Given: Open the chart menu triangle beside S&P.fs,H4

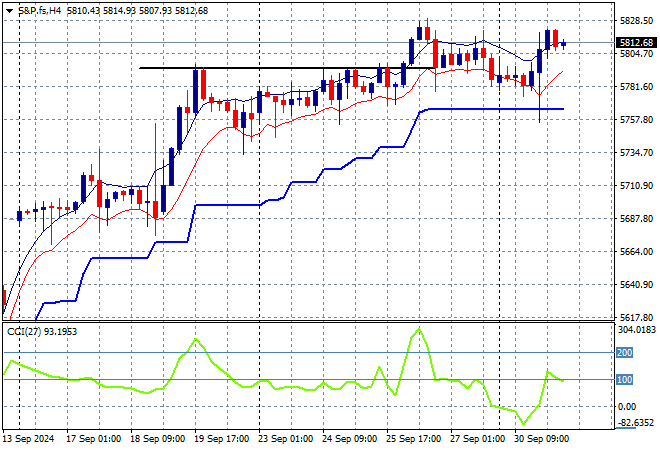Looking at the screenshot, I should click(x=9, y=11).
